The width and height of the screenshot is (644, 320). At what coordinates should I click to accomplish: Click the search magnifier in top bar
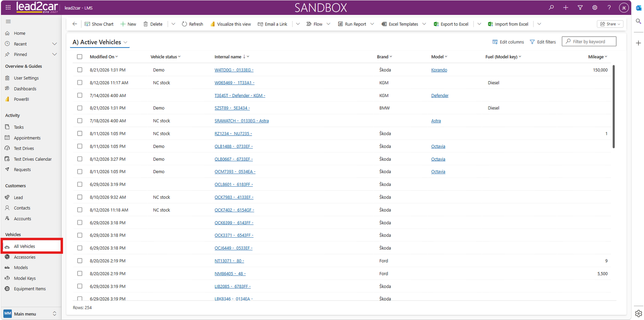pyautogui.click(x=551, y=8)
